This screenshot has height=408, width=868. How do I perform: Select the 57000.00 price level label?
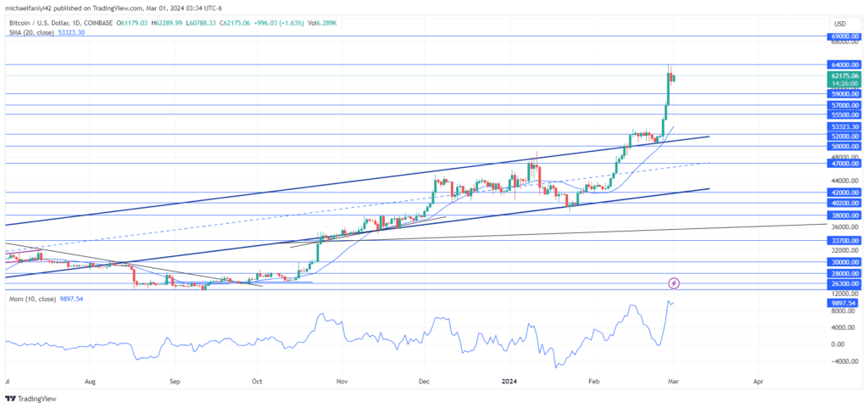(845, 105)
